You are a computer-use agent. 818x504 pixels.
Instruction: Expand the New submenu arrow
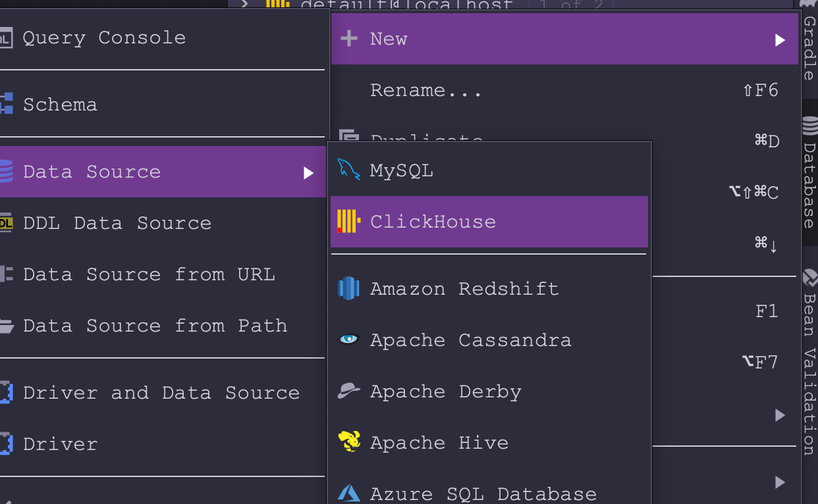(780, 40)
